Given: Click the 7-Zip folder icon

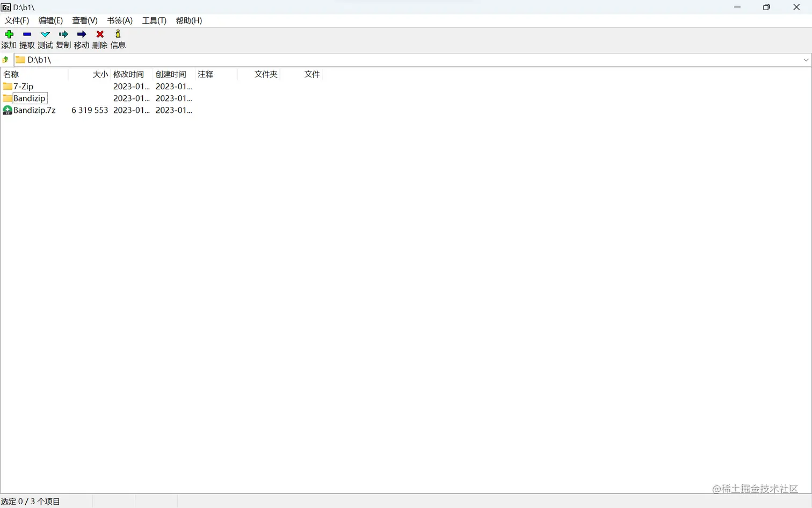Looking at the screenshot, I should [x=8, y=86].
